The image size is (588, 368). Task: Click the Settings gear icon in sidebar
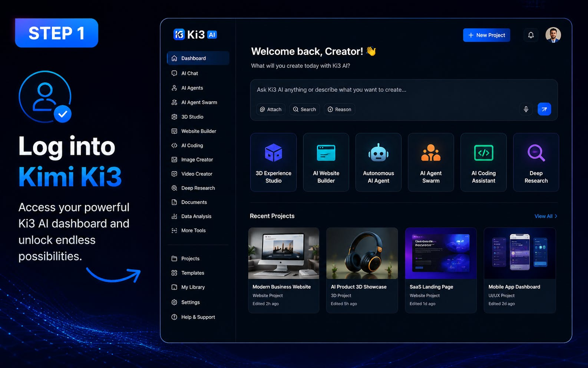pos(174,302)
